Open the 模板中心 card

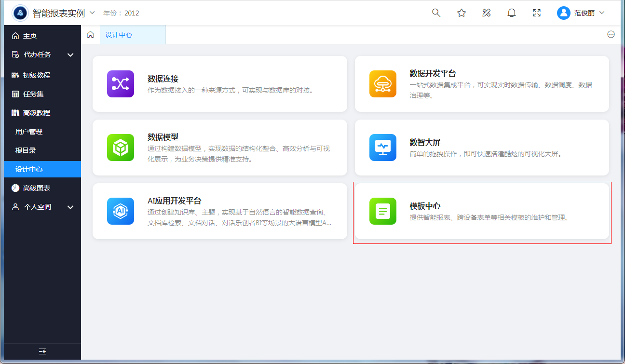pyautogui.click(x=482, y=211)
